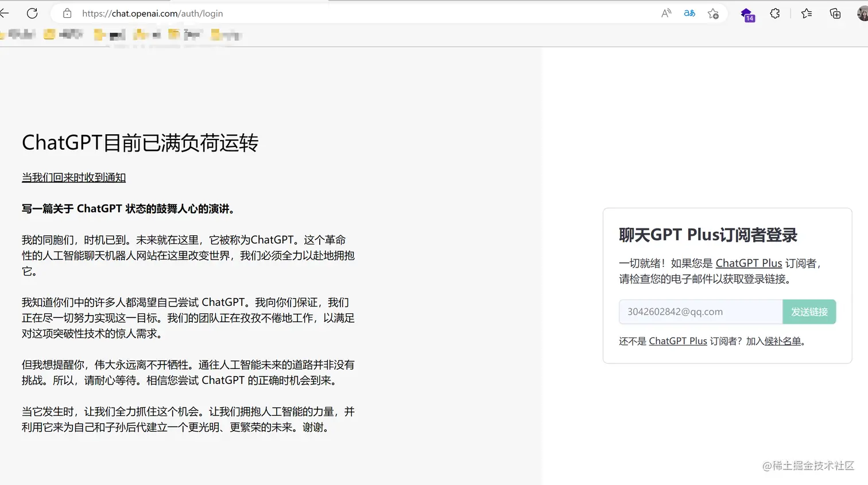Click the 当我们回来时收到通知 link
Viewport: 868px width, 485px height.
coord(73,177)
